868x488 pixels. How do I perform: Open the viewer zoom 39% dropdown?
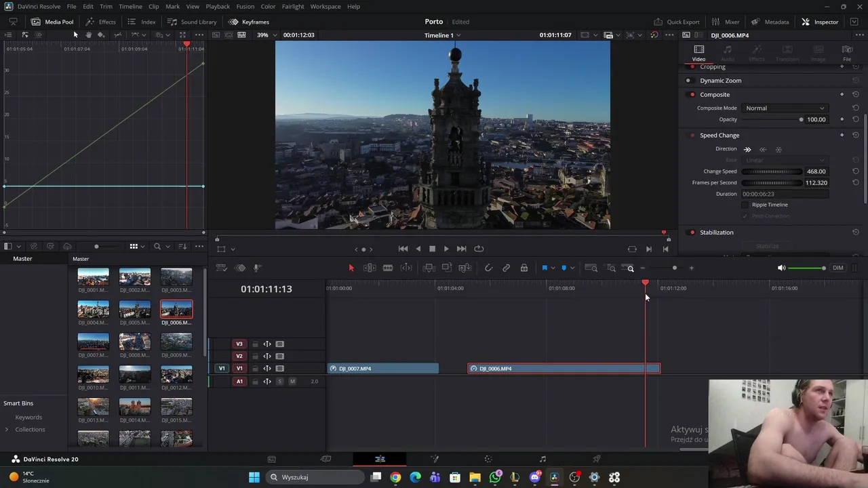266,35
